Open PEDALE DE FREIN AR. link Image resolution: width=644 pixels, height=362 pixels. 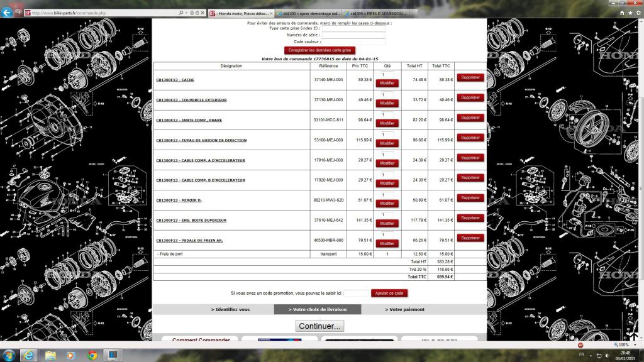pos(189,241)
